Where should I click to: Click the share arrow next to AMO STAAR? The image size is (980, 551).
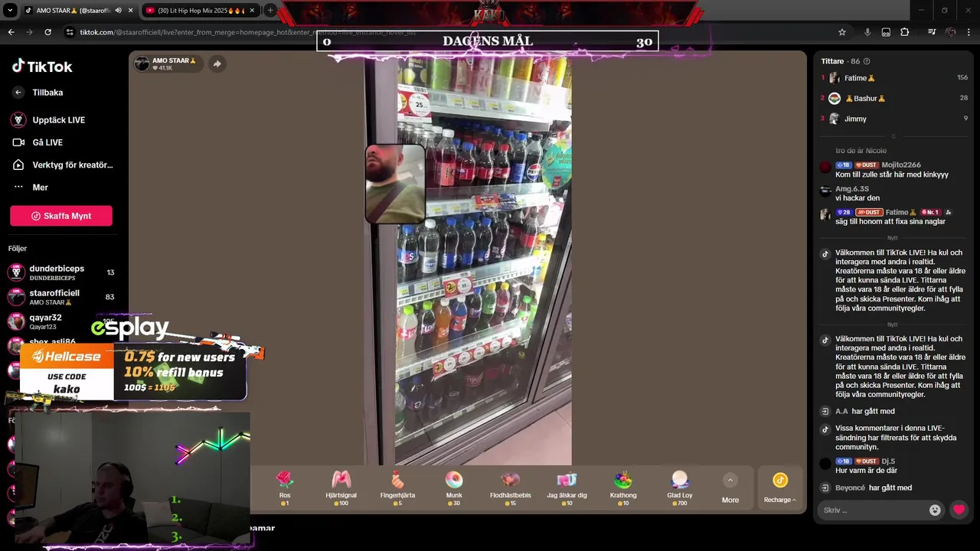click(x=217, y=64)
